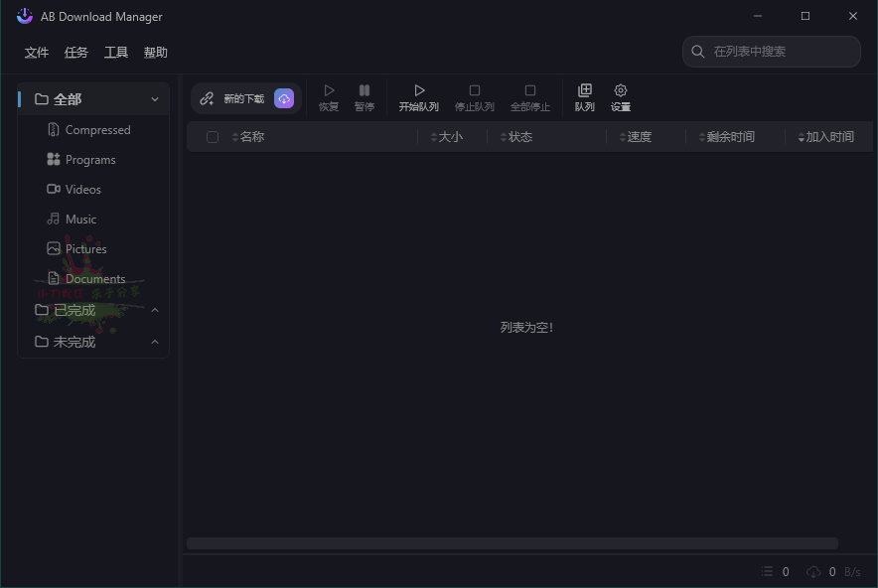The image size is (878, 588).
Task: Click the purple download icon beside 新的下载
Action: point(284,97)
